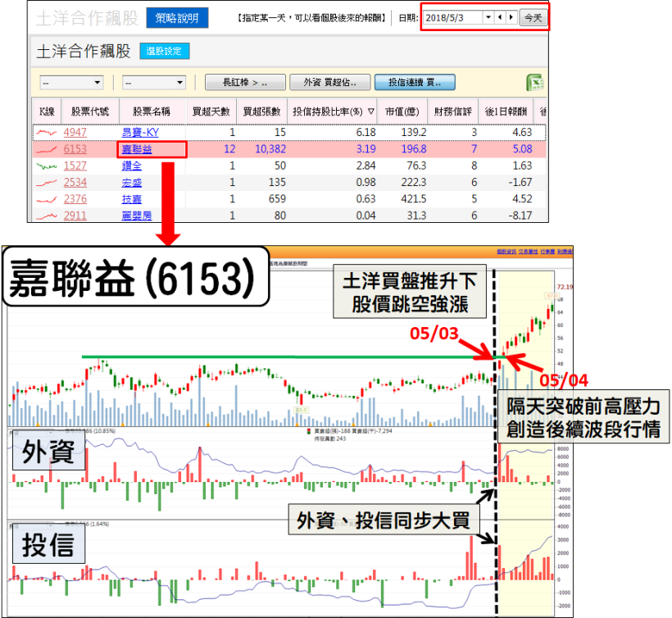672x618 pixels.
Task: Sort by the K線 column header
Action: 47,111
